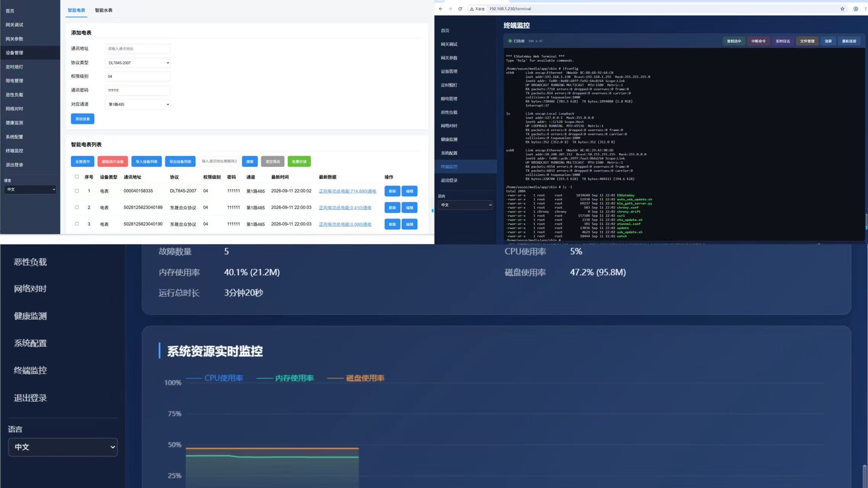Image resolution: width=868 pixels, height=488 pixels.
Task: Click the 全部选中 button
Action: coord(82,162)
